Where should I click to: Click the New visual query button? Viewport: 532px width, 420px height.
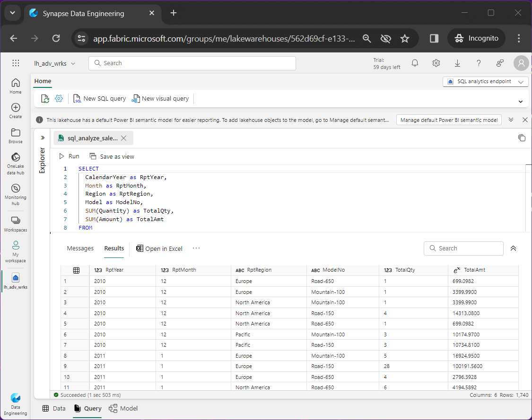[x=160, y=99]
